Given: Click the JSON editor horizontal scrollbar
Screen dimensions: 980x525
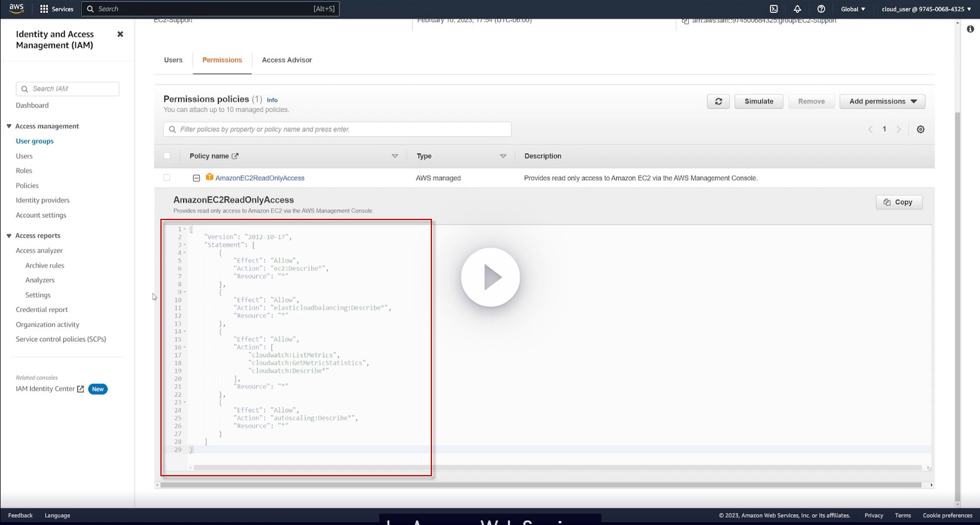Looking at the screenshot, I should click(557, 468).
